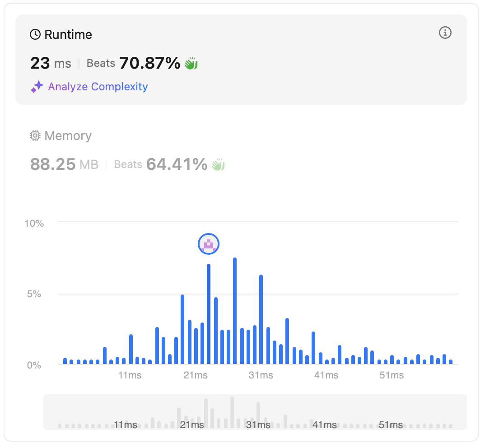This screenshot has height=448, width=485.
Task: Click the 23 ms runtime value
Action: (51, 63)
